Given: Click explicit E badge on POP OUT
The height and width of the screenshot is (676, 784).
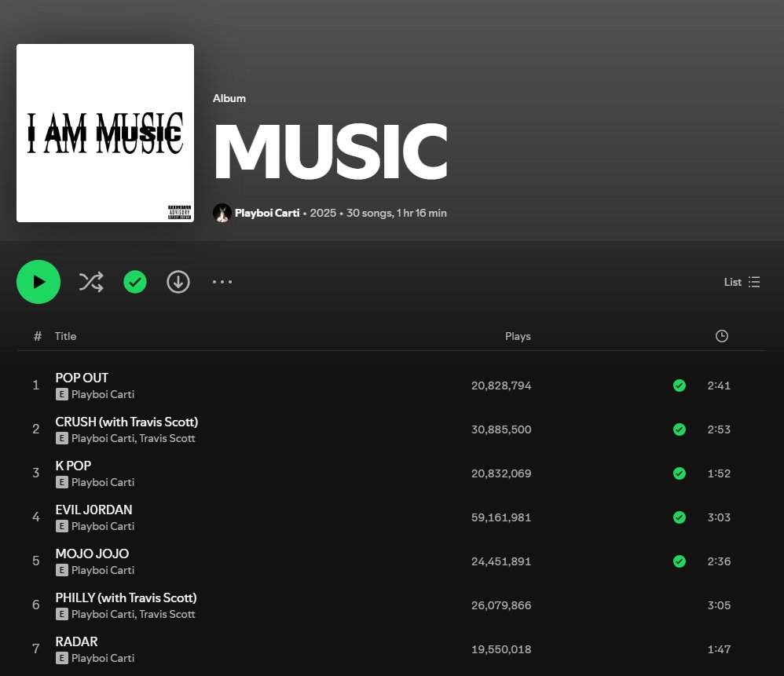Looking at the screenshot, I should point(61,394).
